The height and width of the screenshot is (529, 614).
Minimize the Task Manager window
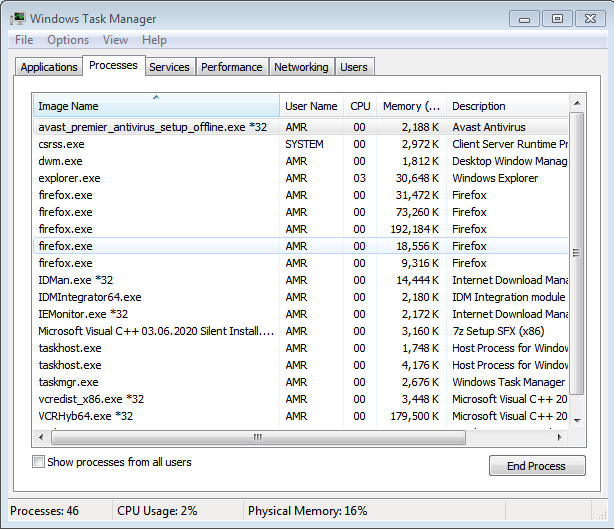click(x=524, y=19)
